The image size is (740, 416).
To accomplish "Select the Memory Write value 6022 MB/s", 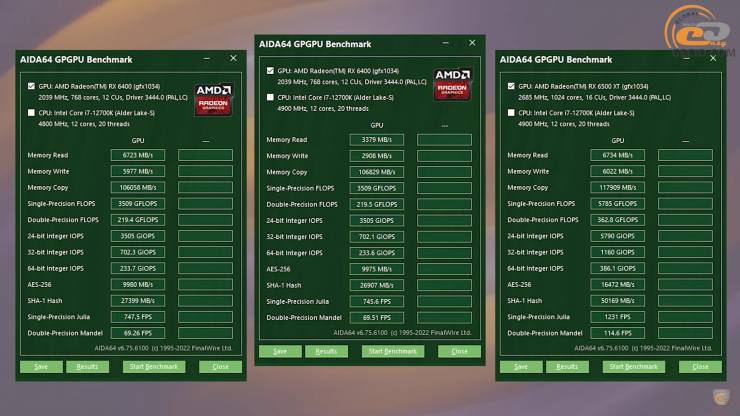I will (x=617, y=171).
